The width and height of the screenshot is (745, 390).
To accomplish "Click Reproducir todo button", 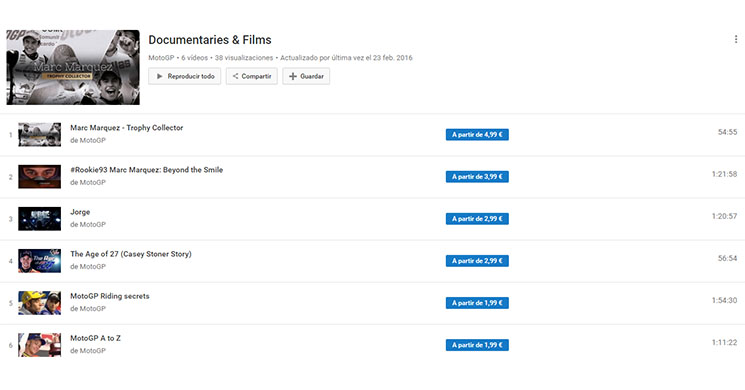I will tap(184, 76).
